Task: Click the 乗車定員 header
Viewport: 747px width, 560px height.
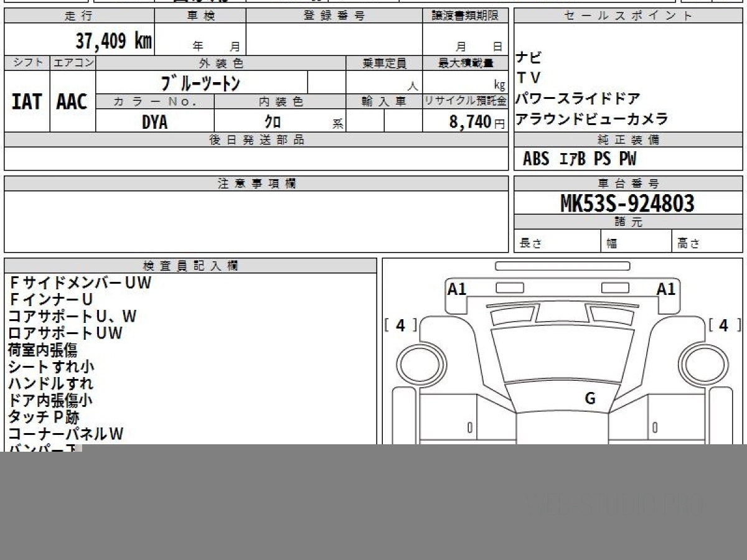Action: click(384, 63)
